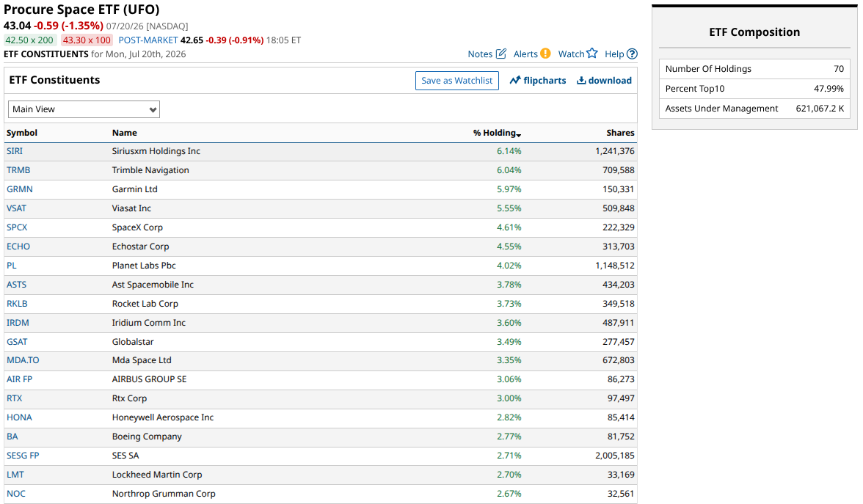
Task: Open the GSAT symbol link
Action: coord(17,342)
